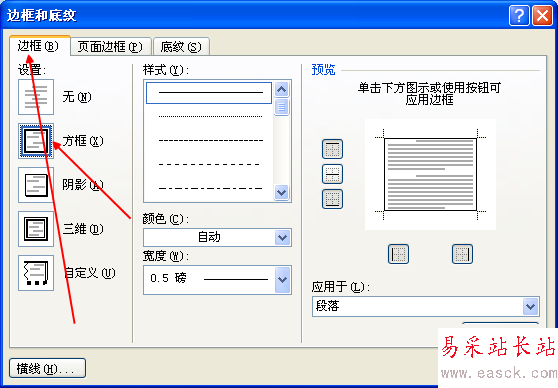Image resolution: width=558 pixels, height=388 pixels.
Task: Select the dash-dot line style
Action: click(210, 188)
